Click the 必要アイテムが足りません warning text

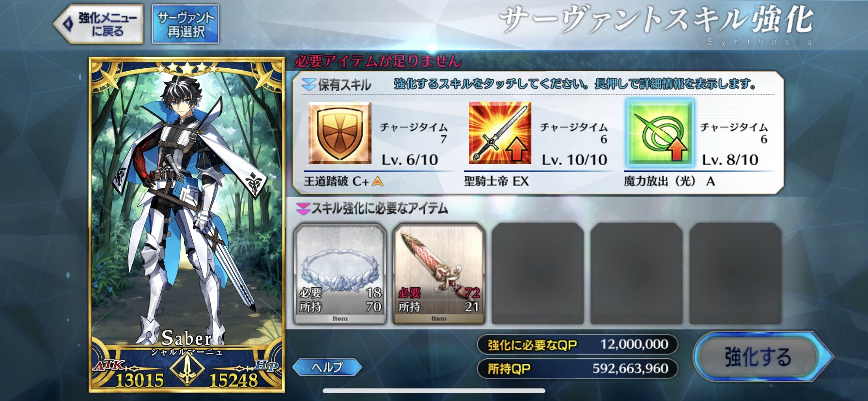pos(378,61)
